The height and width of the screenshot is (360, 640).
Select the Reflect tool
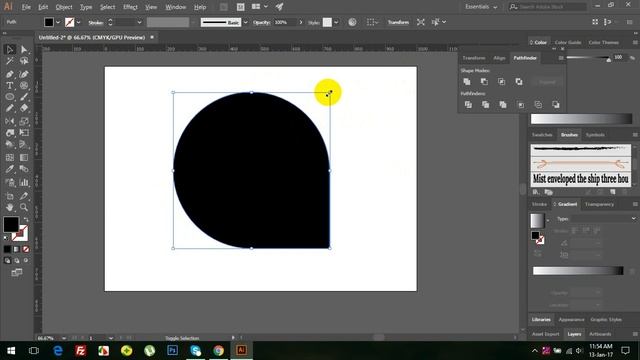(10, 121)
